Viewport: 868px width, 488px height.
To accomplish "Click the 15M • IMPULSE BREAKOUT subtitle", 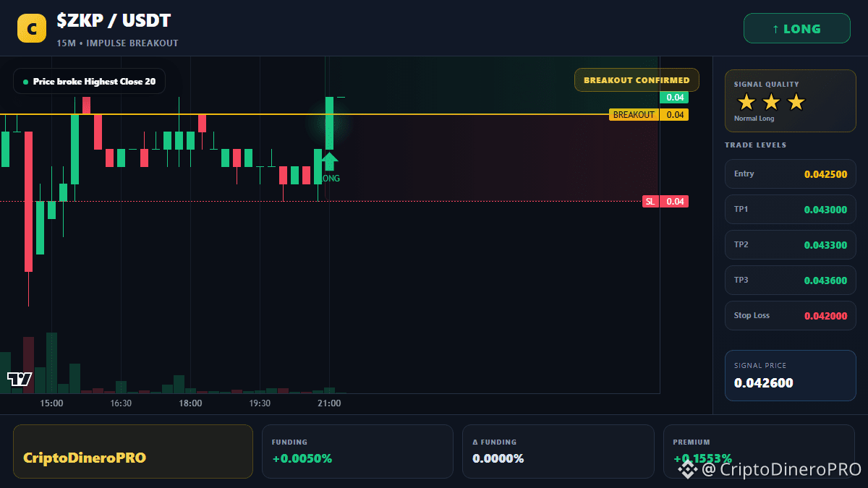I will (117, 43).
